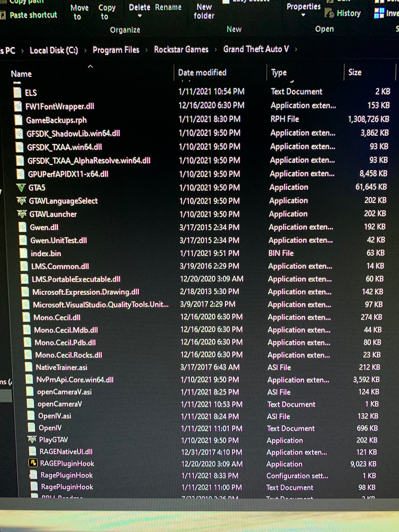Select the LMS.Common.dll file icon
Viewport: 399px width, 532px height.
[x=24, y=266]
